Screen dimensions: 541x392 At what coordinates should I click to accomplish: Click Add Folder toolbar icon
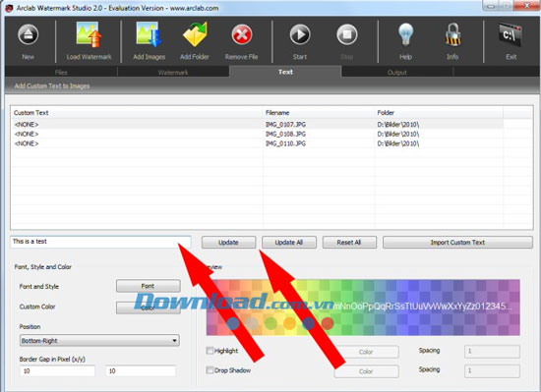pos(195,34)
